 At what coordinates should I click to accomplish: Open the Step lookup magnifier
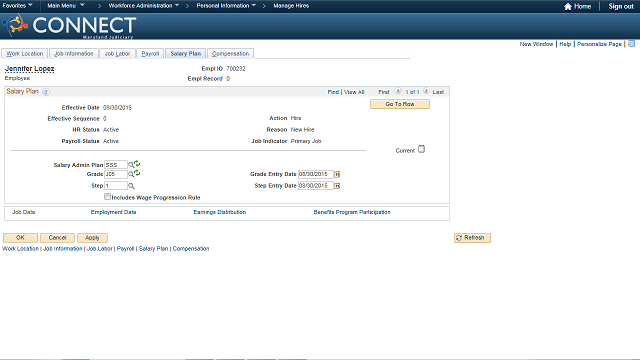click(131, 186)
